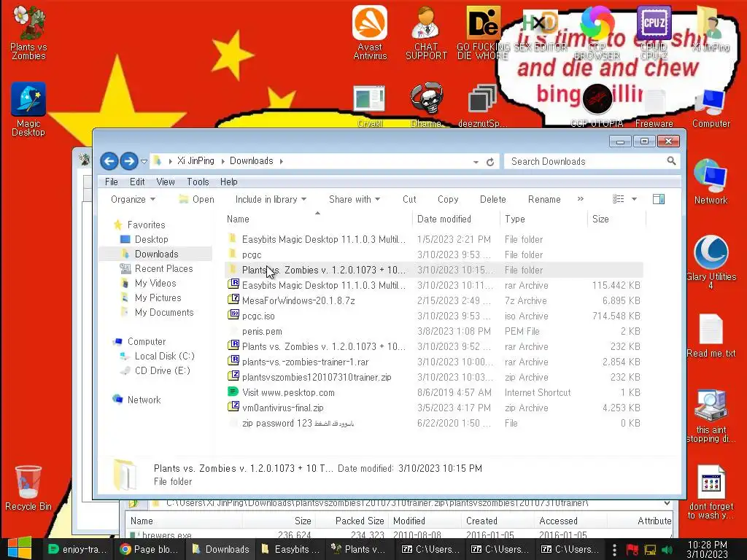Select My Documents in navigation pane
The image size is (747, 560).
click(x=164, y=312)
